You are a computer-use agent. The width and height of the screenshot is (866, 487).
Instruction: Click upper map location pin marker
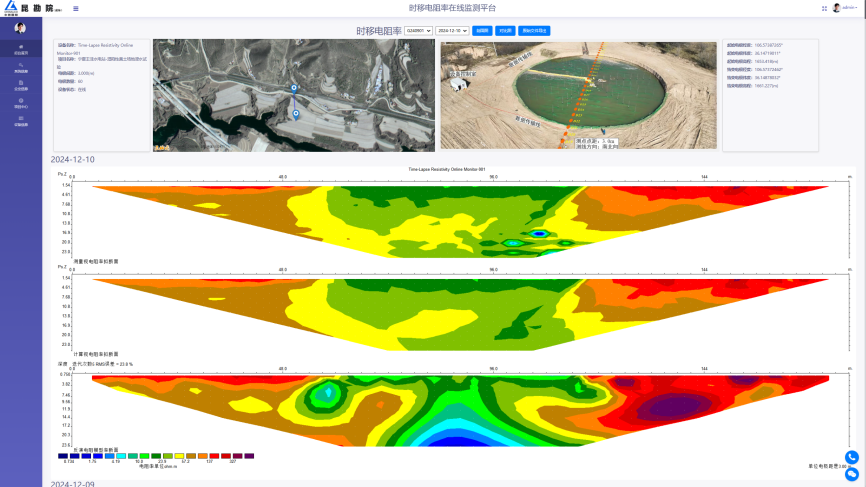pos(294,89)
